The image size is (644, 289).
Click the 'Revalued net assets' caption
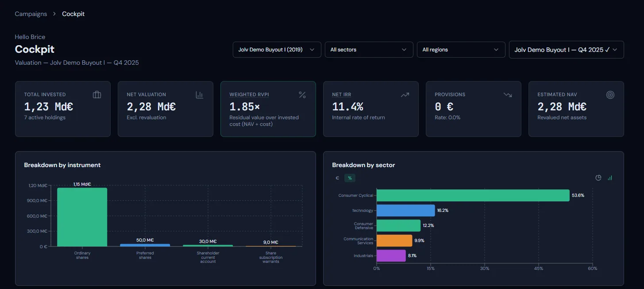[562, 117]
